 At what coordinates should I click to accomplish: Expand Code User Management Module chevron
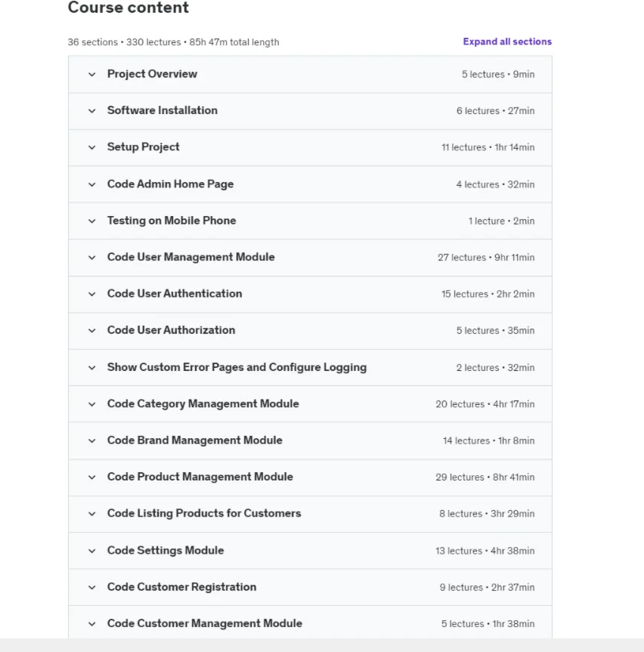(92, 258)
